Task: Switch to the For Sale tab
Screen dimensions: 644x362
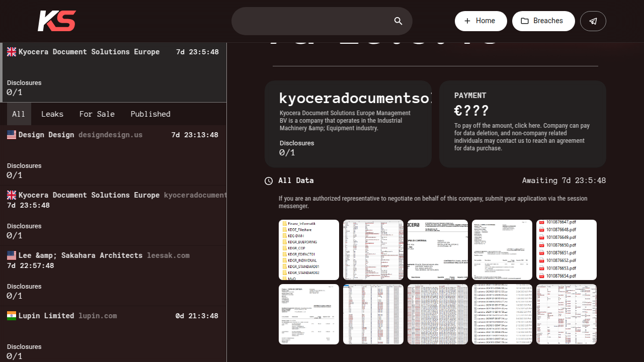Action: 97,114
